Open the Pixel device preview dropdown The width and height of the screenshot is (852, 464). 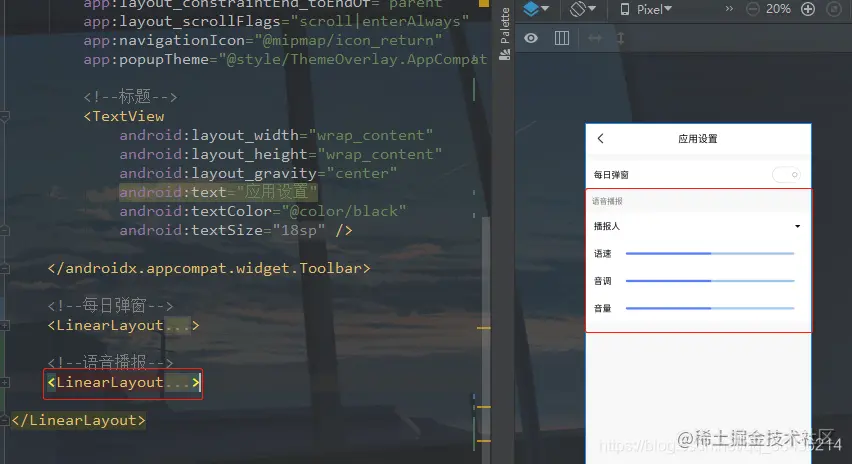pos(646,9)
